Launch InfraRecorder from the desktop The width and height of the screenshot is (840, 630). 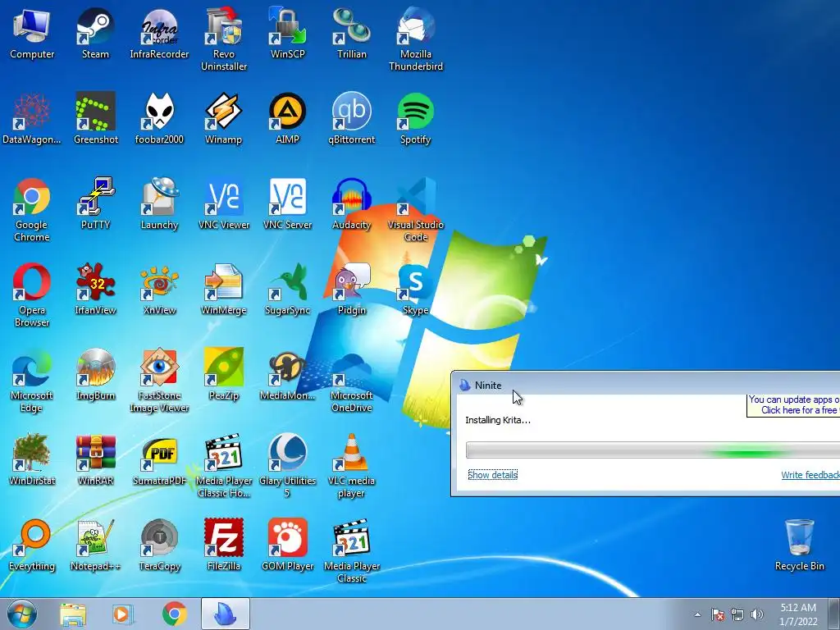point(159,33)
